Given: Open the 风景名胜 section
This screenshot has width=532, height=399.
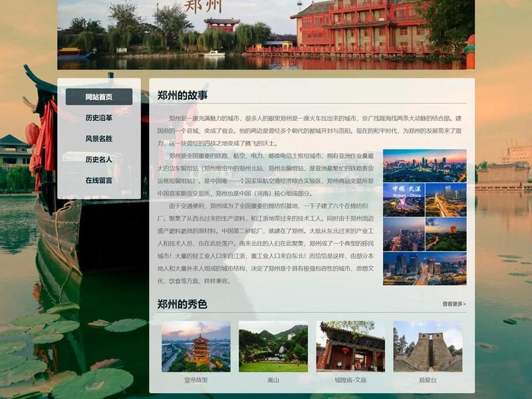Looking at the screenshot, I should tap(98, 138).
